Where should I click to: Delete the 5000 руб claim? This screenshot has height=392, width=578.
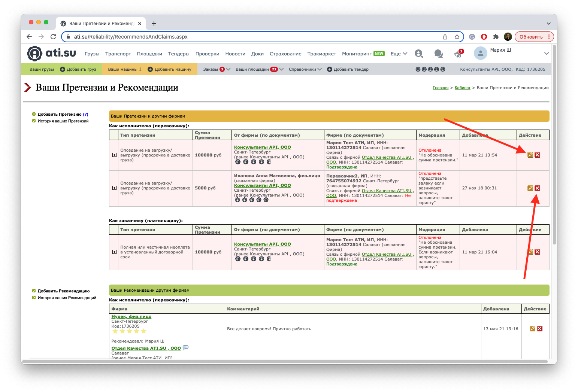(538, 188)
